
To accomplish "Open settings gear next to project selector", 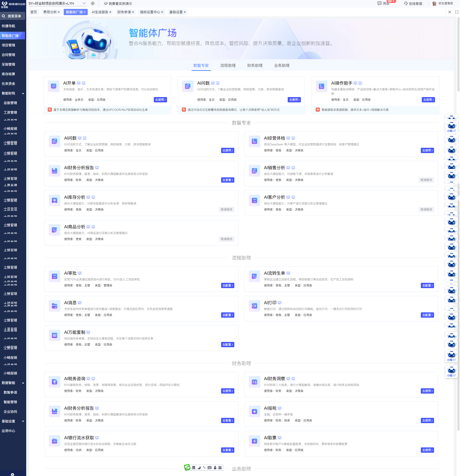I will (93, 3).
